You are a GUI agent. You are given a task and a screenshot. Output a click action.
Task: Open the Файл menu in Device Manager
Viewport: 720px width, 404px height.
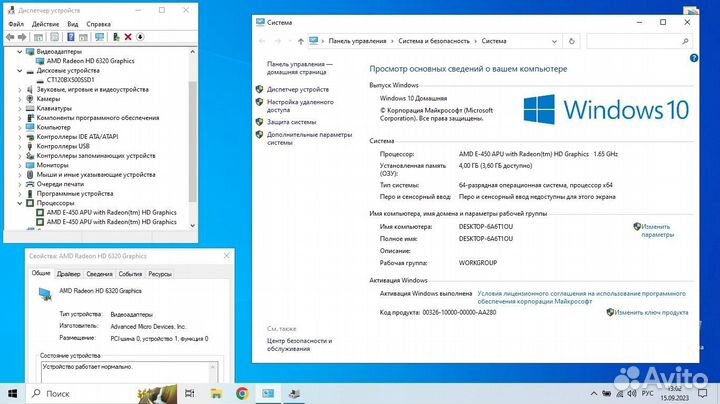pos(16,24)
